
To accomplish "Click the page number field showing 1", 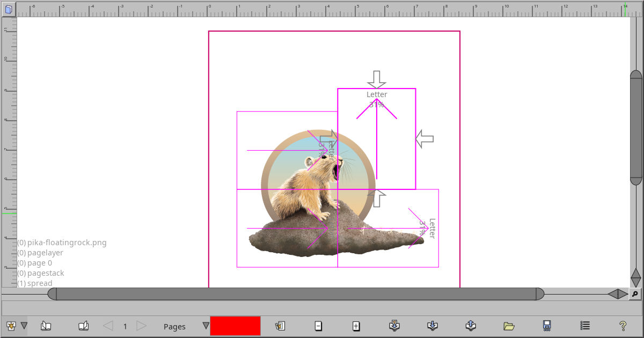I will click(124, 325).
